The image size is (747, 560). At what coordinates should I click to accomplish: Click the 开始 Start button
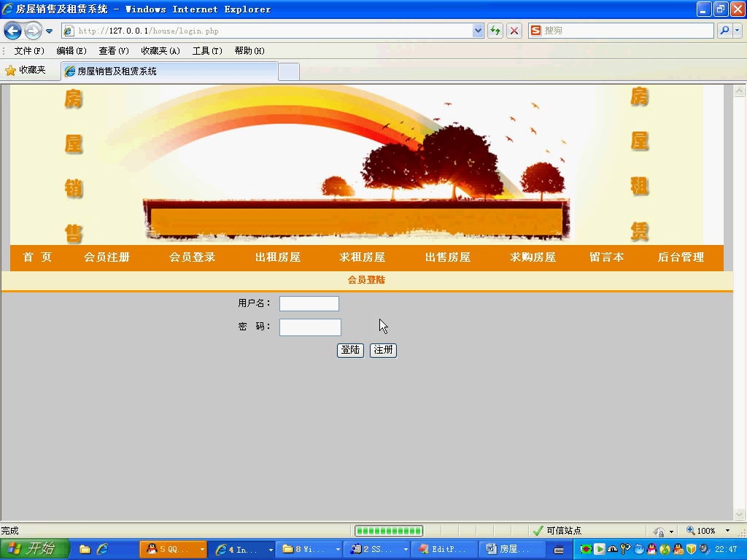[35, 549]
